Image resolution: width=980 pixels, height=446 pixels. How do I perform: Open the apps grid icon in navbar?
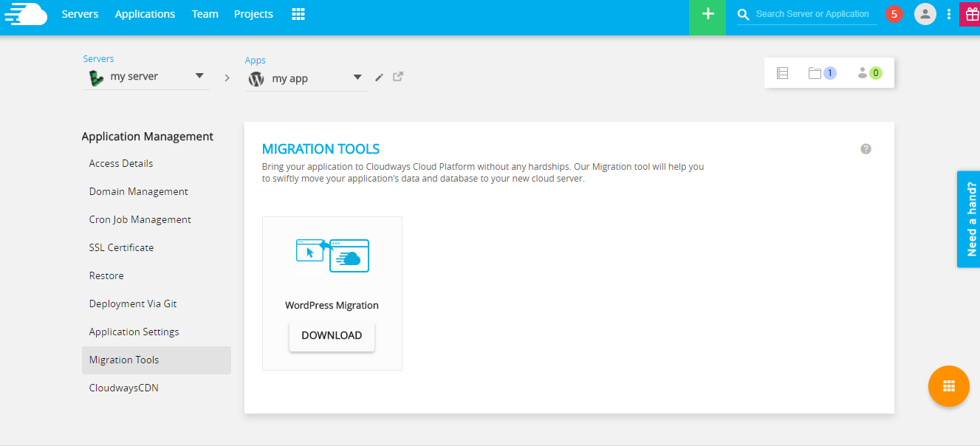(298, 14)
